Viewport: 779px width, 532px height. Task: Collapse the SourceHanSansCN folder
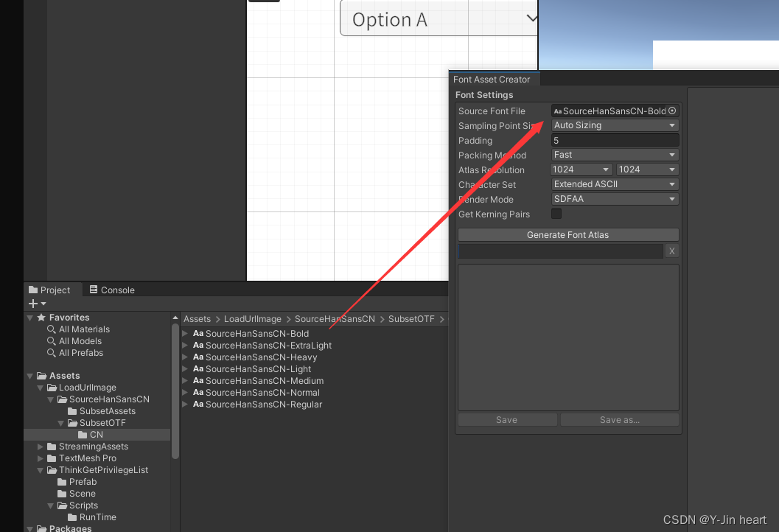[x=51, y=399]
